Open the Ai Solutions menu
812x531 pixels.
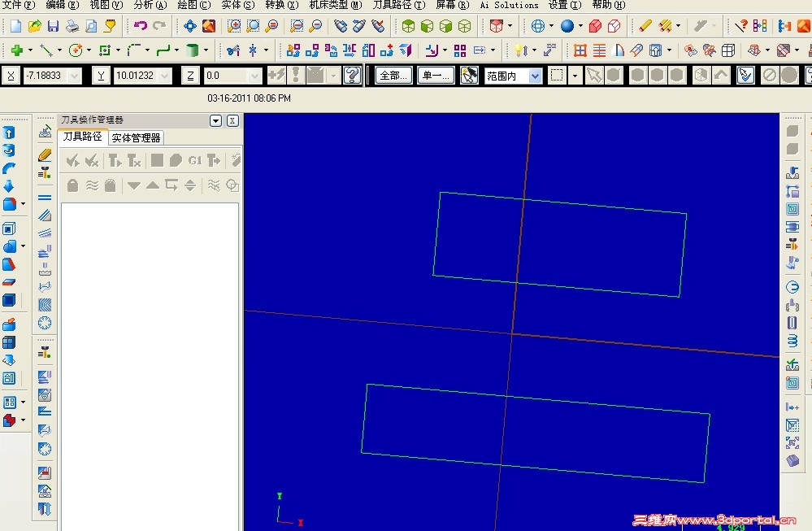pos(509,5)
